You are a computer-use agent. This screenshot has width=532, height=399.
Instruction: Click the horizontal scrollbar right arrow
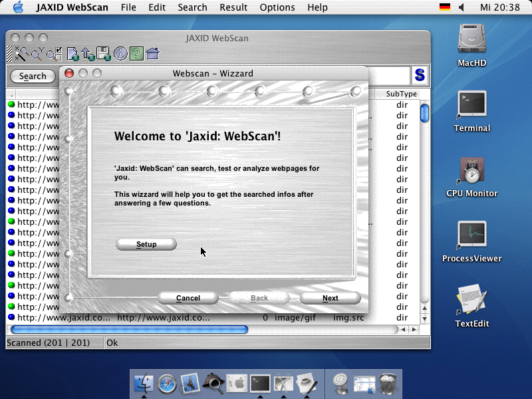coord(414,329)
